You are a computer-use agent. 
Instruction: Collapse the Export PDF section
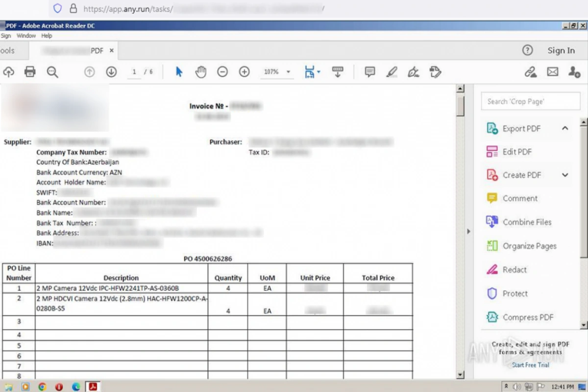[565, 128]
